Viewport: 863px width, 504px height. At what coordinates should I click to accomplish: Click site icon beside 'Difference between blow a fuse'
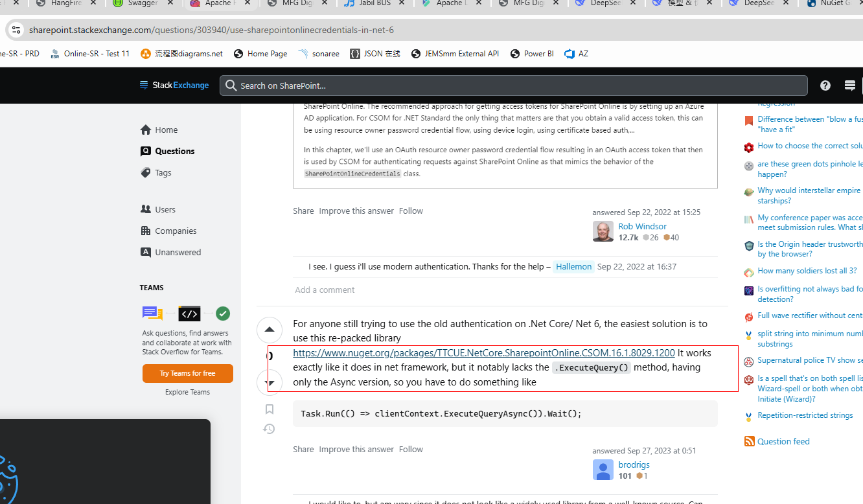point(749,121)
